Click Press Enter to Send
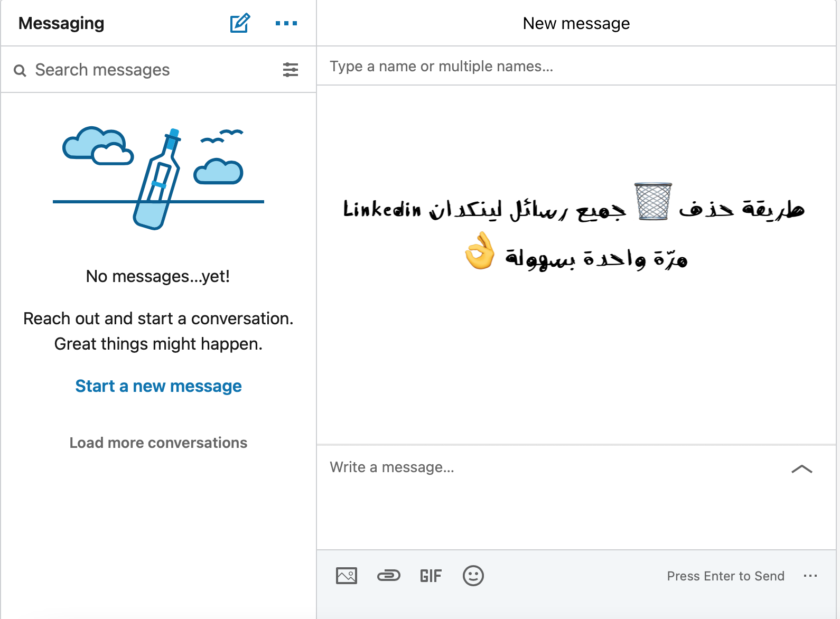 point(725,576)
